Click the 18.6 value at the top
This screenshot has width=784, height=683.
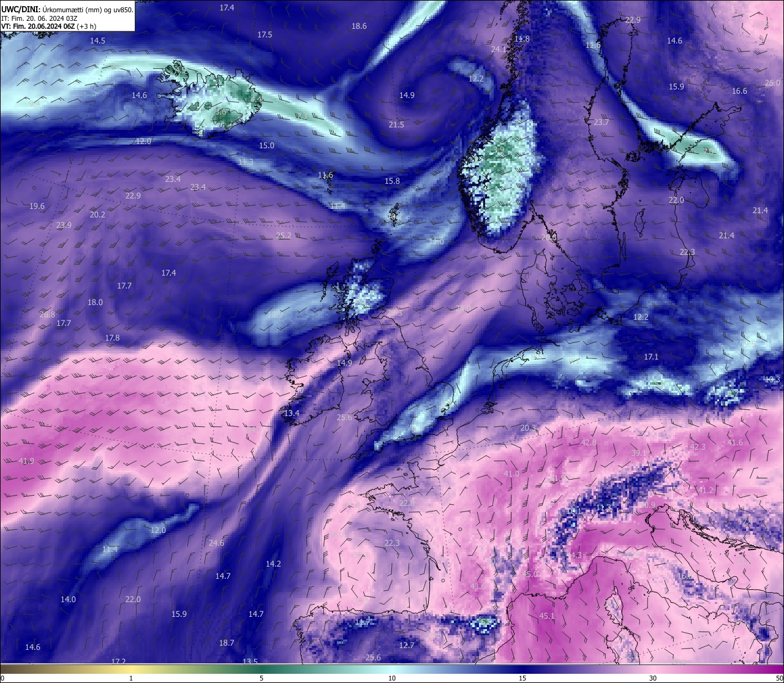(x=359, y=26)
